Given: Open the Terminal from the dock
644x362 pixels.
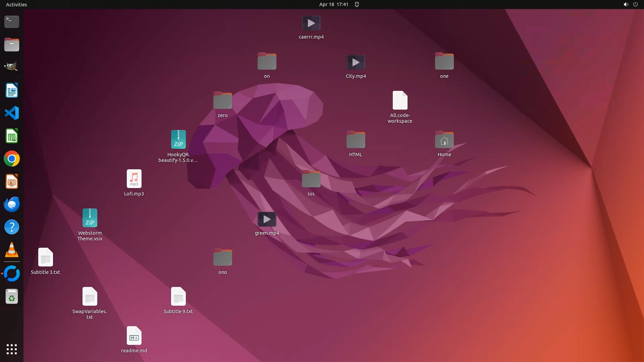Looking at the screenshot, I should [x=12, y=22].
